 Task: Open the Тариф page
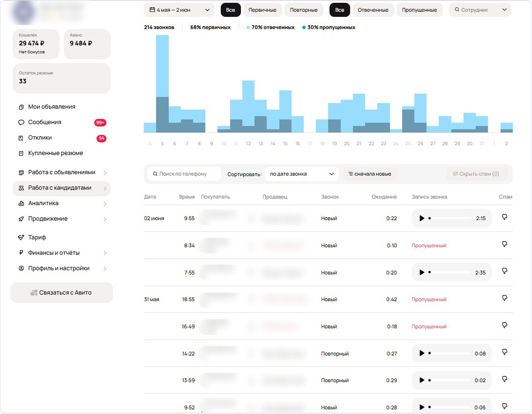click(x=37, y=237)
